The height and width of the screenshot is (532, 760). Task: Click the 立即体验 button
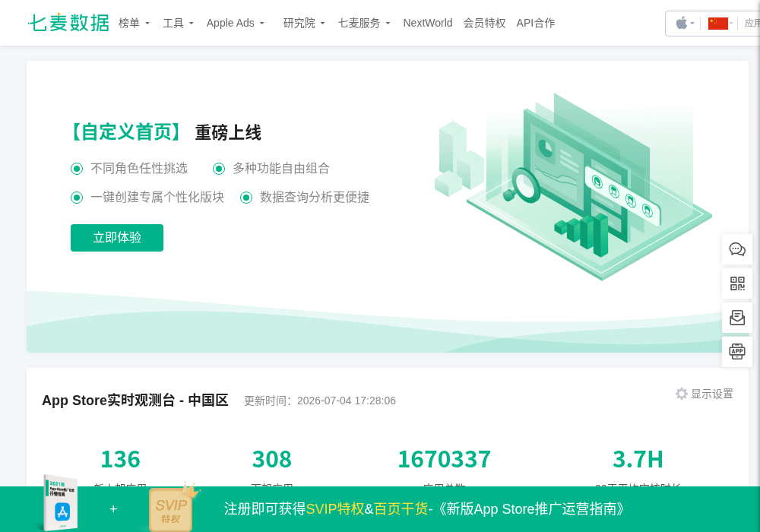coord(117,237)
